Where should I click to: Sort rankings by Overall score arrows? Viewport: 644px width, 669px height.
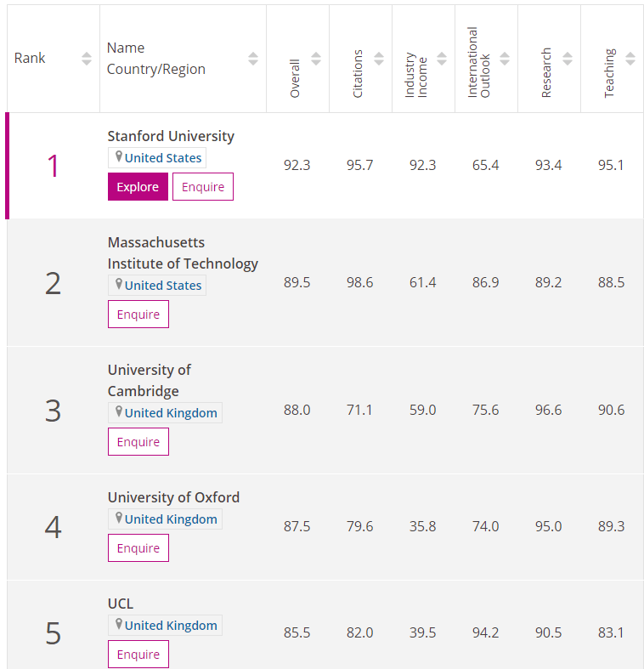pos(316,59)
